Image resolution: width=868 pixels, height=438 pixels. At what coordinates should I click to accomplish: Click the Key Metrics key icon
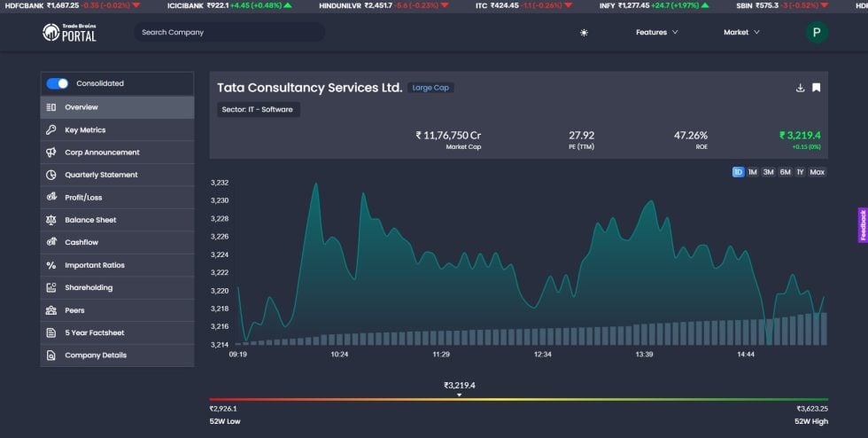click(51, 129)
